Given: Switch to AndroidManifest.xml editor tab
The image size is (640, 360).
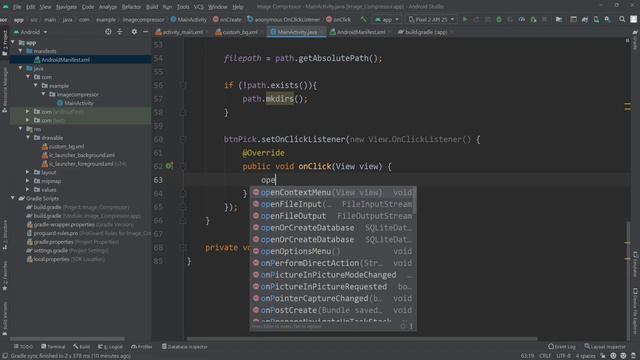Looking at the screenshot, I should pyautogui.click(x=360, y=32).
